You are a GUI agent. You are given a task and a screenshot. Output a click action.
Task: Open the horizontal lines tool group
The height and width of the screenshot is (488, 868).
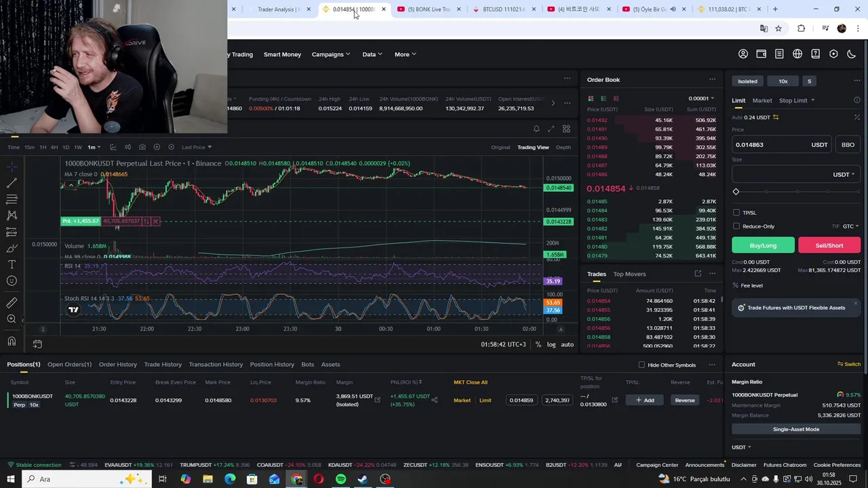click(x=12, y=199)
